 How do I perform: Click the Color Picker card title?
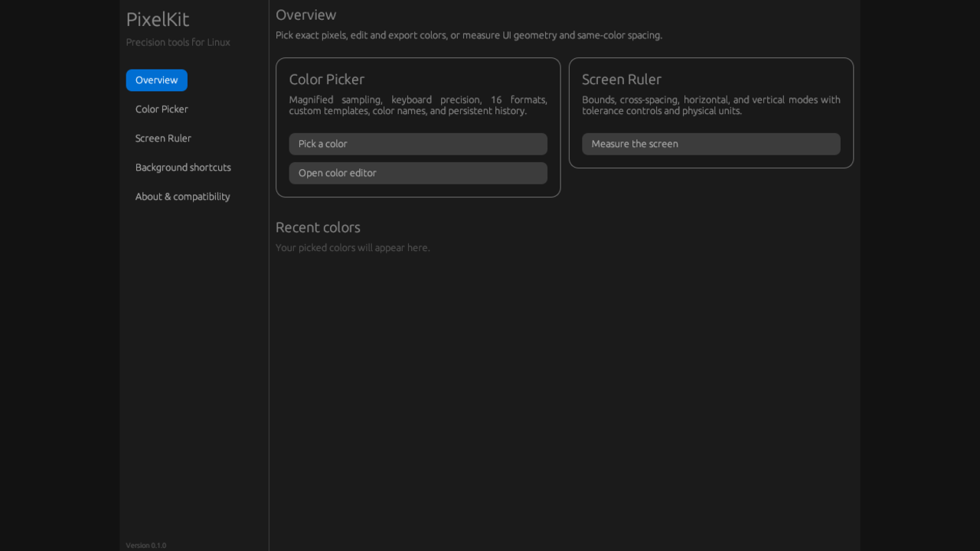[327, 80]
